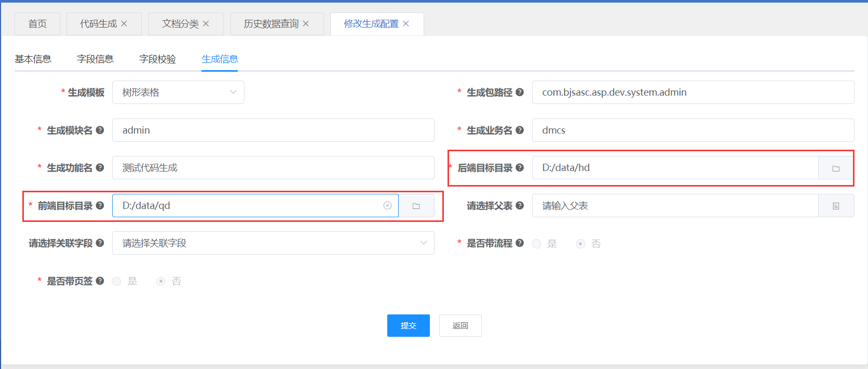Open the parent table selector icon
Image resolution: width=868 pixels, height=369 pixels.
pos(836,206)
